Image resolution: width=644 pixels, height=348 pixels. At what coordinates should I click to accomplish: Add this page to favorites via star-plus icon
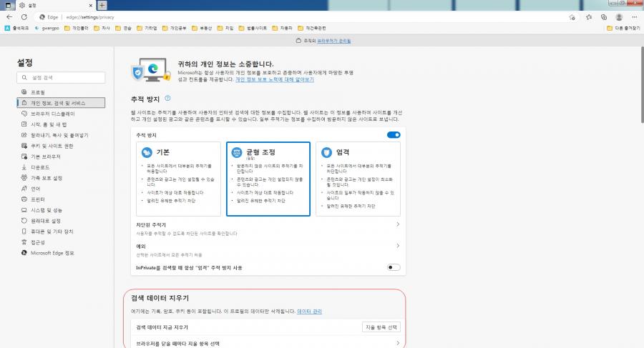coord(572,16)
